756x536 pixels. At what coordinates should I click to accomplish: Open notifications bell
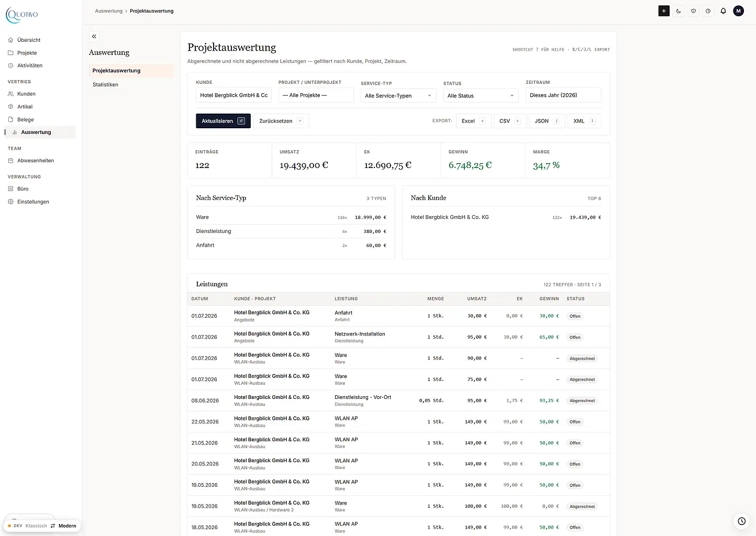point(723,11)
